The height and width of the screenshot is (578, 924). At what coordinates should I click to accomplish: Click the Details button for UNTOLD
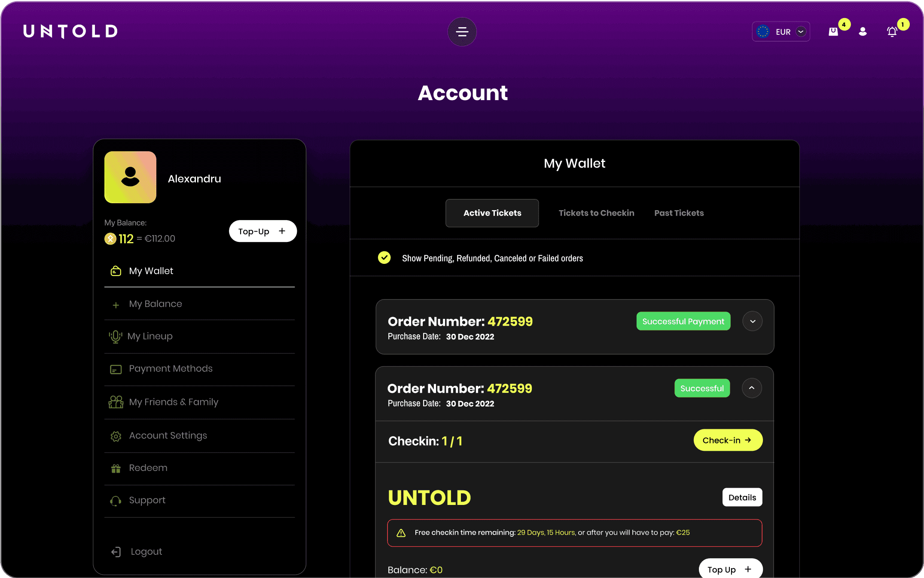[742, 498]
